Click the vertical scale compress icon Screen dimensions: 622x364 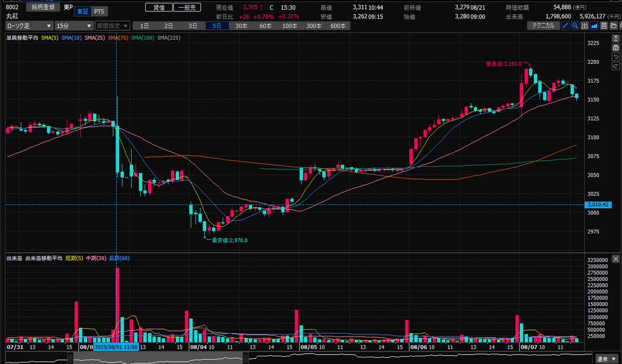click(616, 38)
